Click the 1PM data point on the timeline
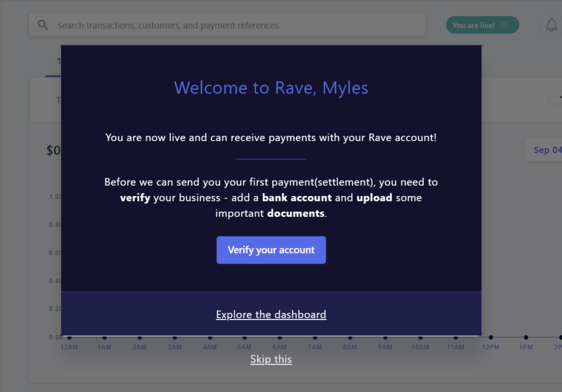The height and width of the screenshot is (392, 562). 525,337
